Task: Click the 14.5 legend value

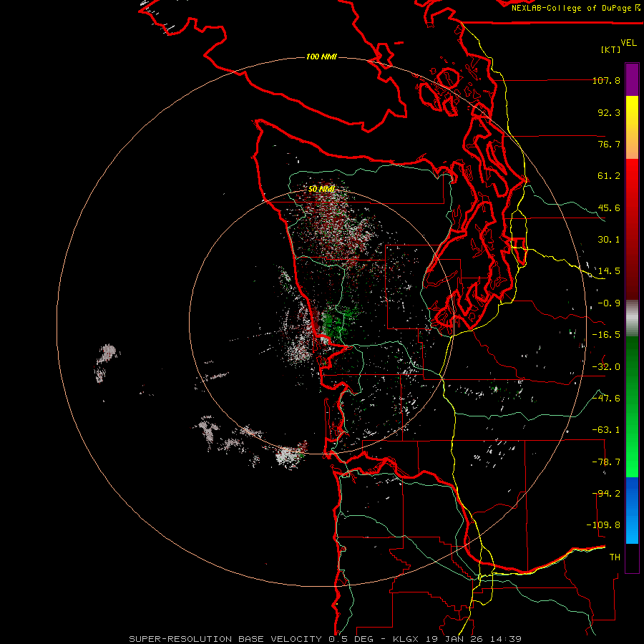Action: coord(609,271)
